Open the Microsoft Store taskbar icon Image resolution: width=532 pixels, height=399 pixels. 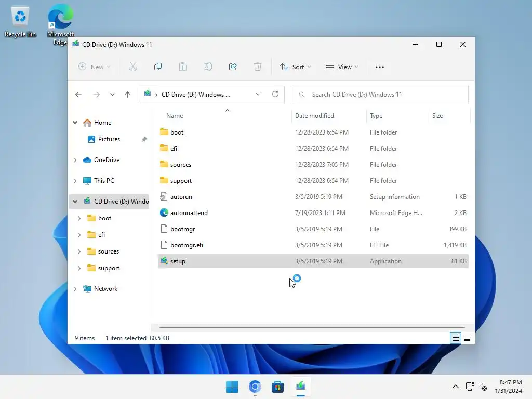(277, 387)
